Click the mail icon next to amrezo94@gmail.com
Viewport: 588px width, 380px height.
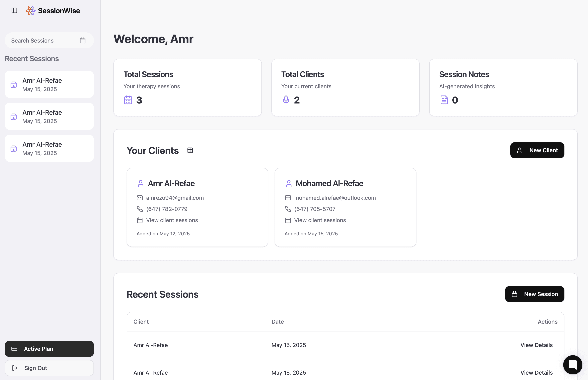click(x=140, y=198)
